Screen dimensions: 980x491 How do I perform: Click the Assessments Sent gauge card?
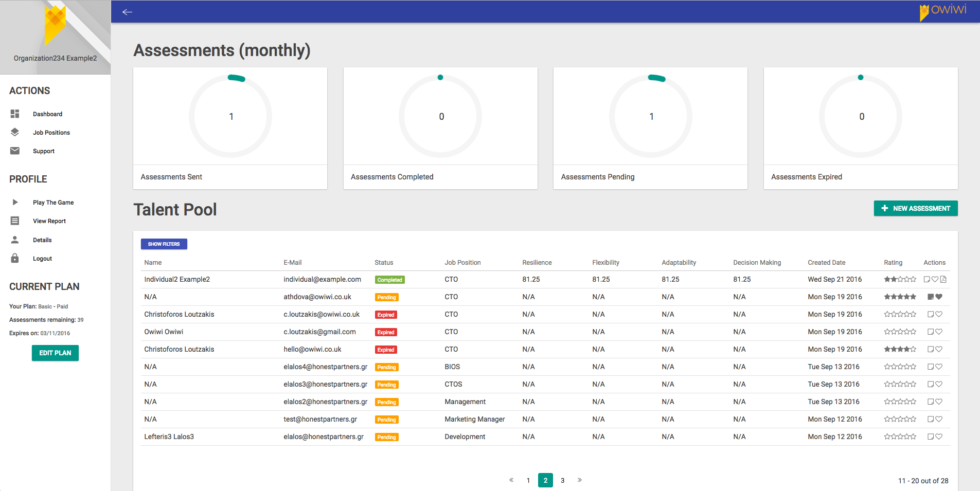[x=230, y=128]
